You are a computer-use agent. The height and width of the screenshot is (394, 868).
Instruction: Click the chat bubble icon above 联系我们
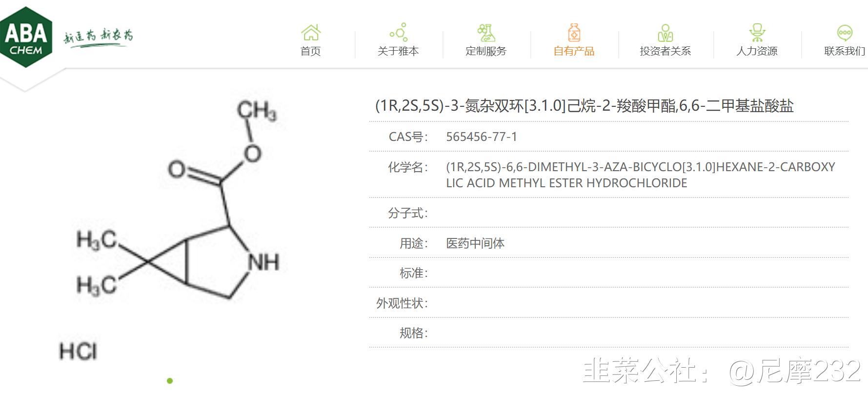[x=844, y=33]
